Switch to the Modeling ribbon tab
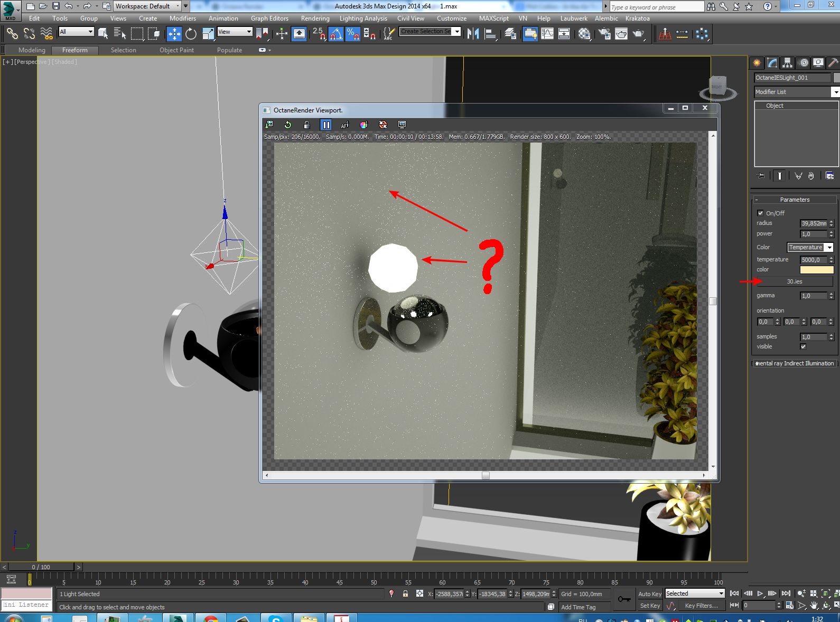This screenshot has height=622, width=840. click(32, 50)
